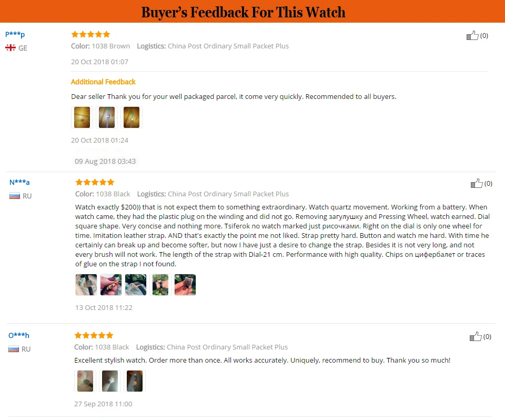Click five-star rating on N***a's review

pos(95,182)
